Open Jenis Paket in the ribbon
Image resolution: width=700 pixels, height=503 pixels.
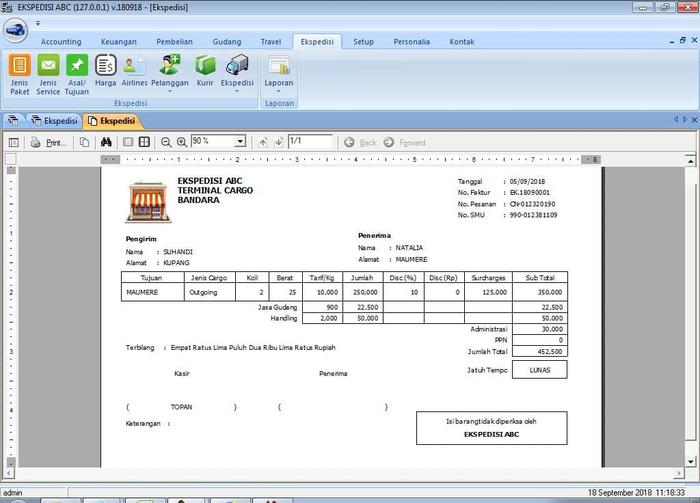pos(19,72)
